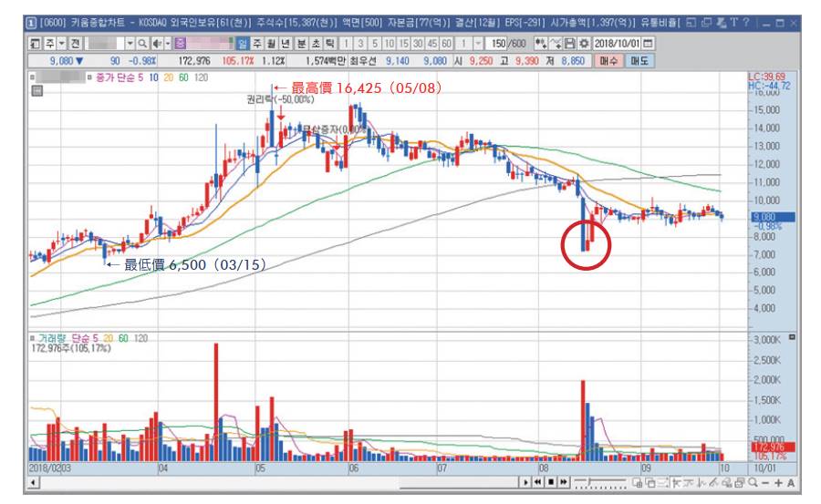Select tick 틱 chart period
821x504 pixels.
click(330, 44)
